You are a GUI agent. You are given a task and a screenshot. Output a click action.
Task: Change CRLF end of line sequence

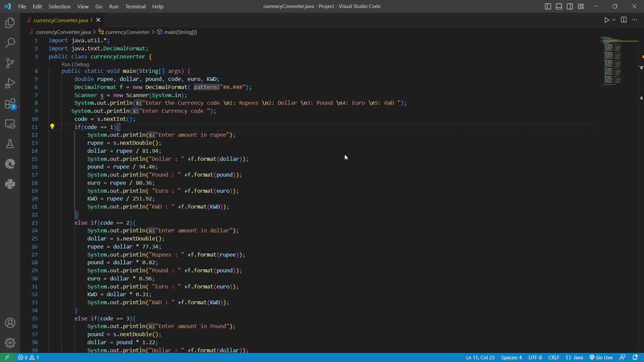click(x=553, y=357)
